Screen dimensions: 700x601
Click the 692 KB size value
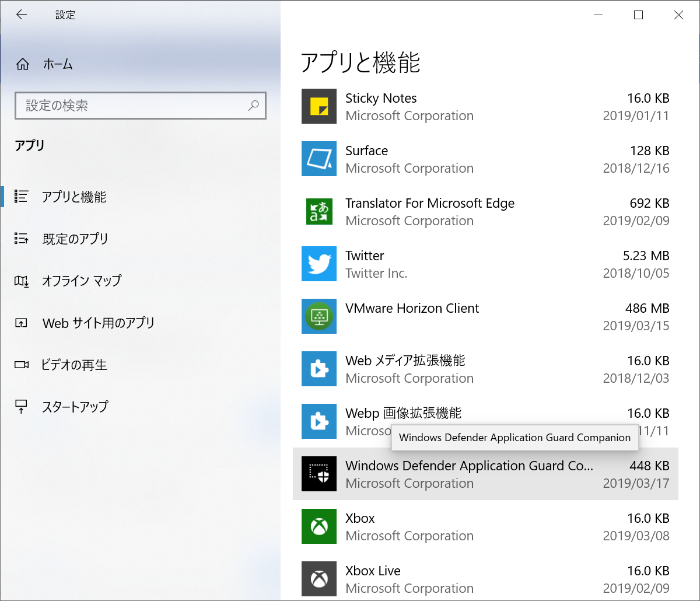pyautogui.click(x=650, y=203)
